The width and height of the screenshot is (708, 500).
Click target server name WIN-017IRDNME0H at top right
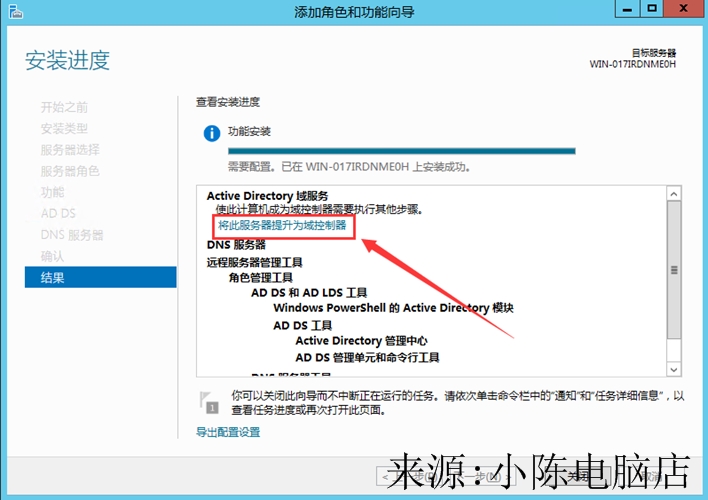(633, 64)
